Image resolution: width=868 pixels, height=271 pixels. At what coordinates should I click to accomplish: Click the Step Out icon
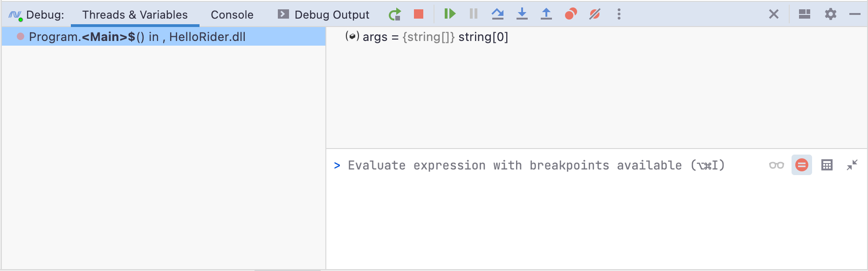pos(546,14)
